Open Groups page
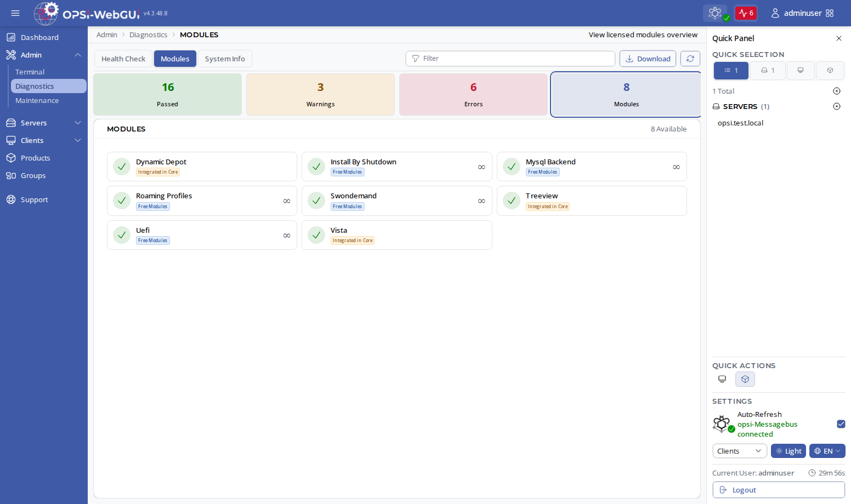 tap(44, 175)
